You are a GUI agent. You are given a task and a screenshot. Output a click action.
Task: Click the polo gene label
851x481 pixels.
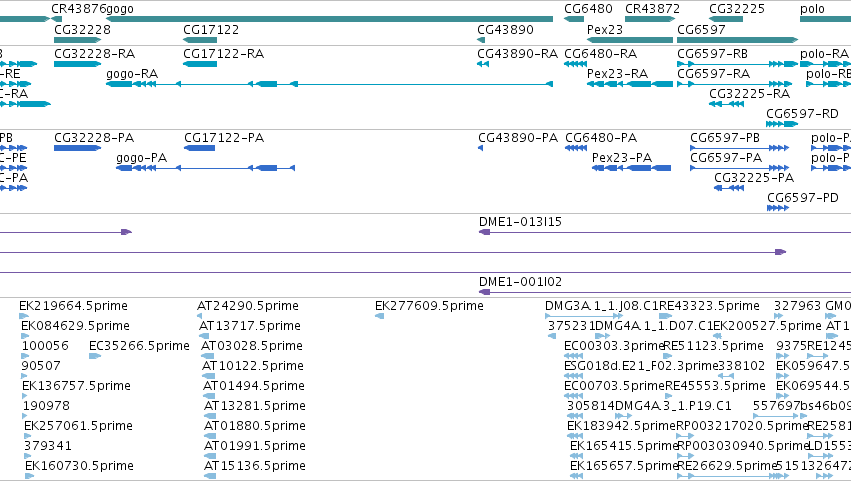812,9
